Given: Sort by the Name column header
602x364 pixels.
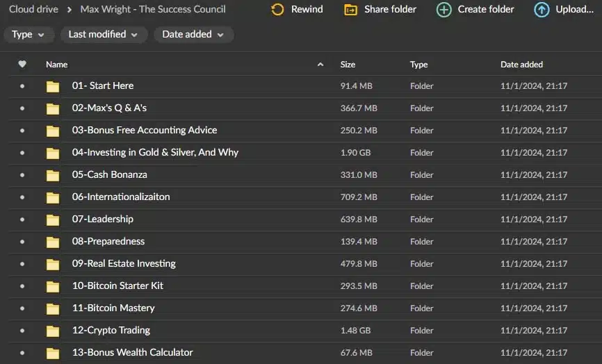Looking at the screenshot, I should [x=57, y=65].
